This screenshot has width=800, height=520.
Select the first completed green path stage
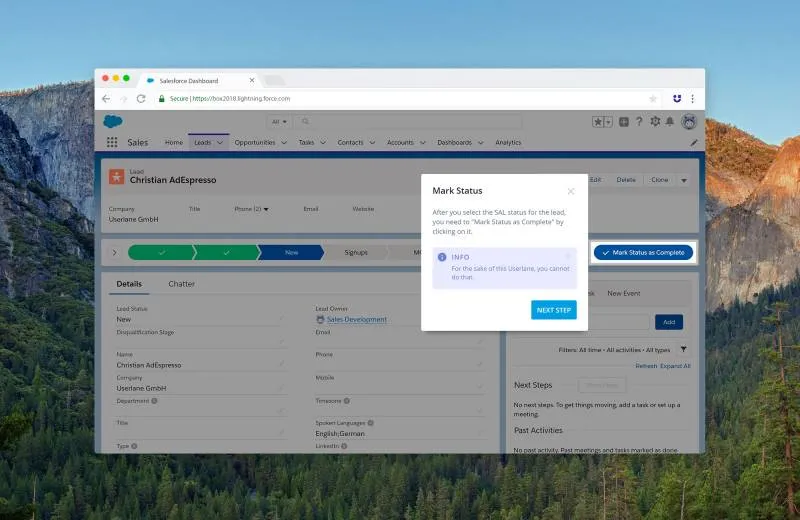click(161, 253)
